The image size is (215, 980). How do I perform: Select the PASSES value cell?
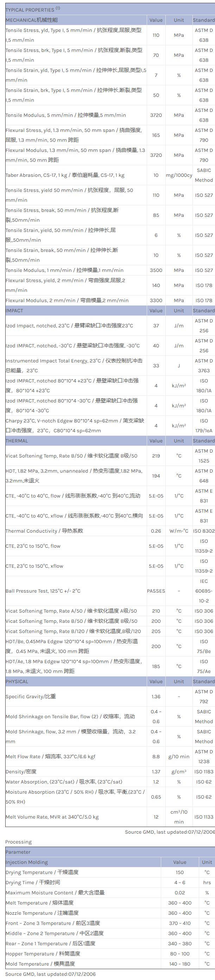156,591
